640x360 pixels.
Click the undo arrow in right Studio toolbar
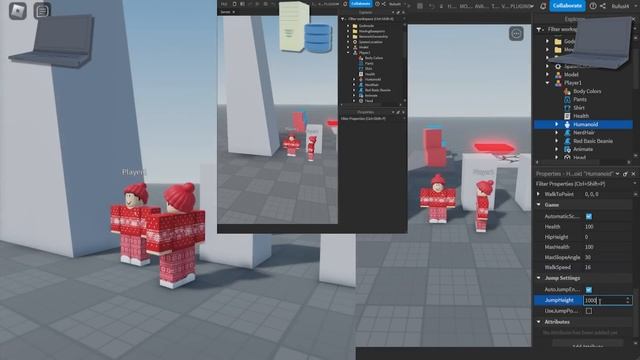432,6
